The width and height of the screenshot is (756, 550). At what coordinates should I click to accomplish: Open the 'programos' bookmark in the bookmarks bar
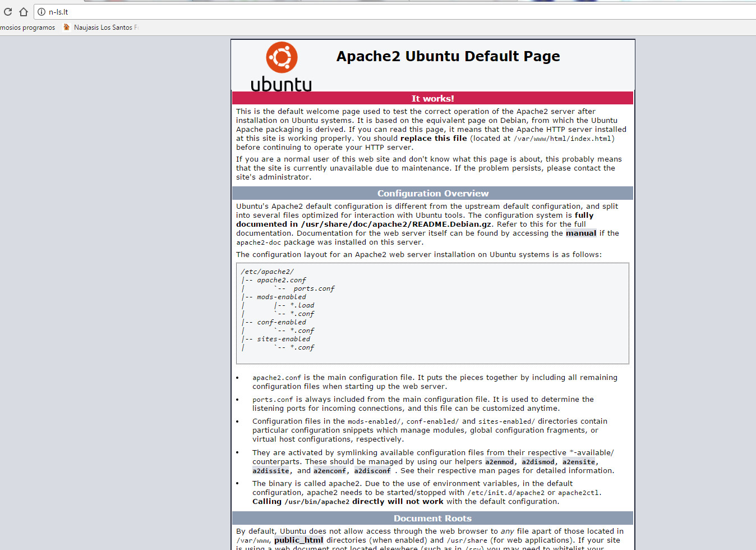click(27, 27)
